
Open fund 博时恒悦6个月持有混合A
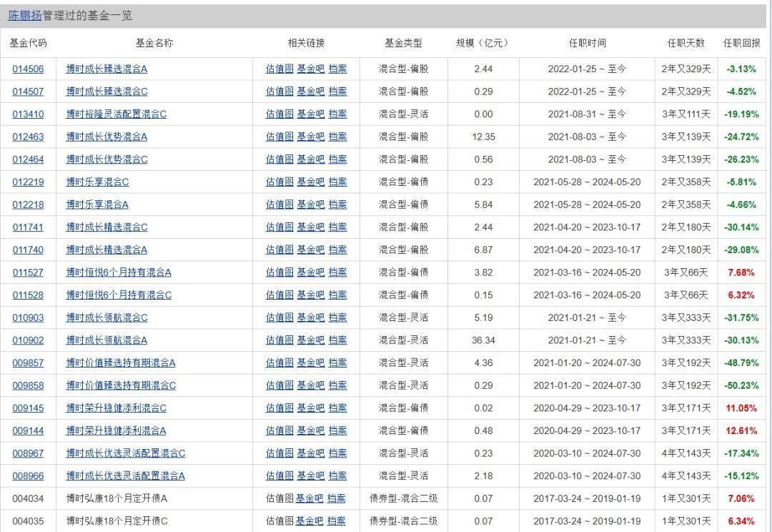click(x=119, y=272)
